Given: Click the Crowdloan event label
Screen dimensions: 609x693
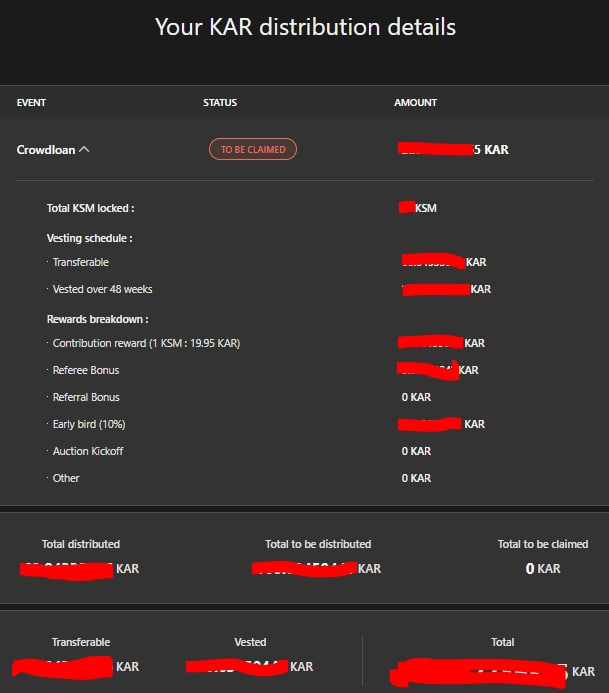Looking at the screenshot, I should (46, 150).
